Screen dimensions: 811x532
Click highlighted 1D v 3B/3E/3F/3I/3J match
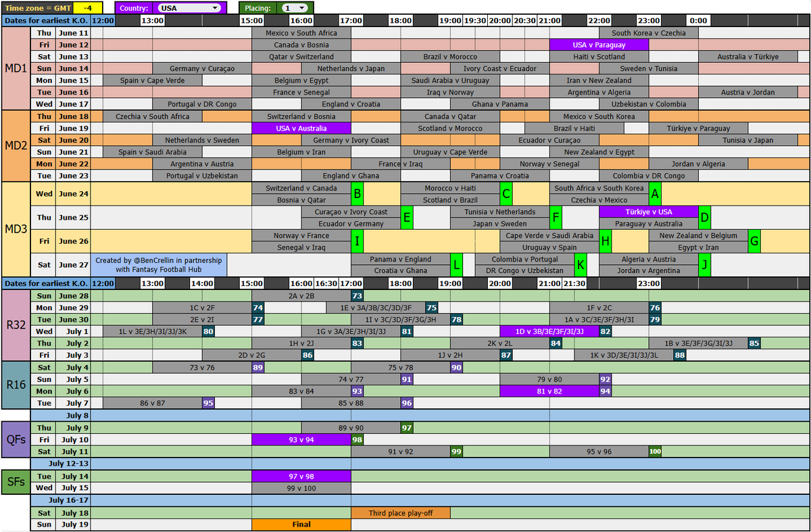(x=549, y=331)
